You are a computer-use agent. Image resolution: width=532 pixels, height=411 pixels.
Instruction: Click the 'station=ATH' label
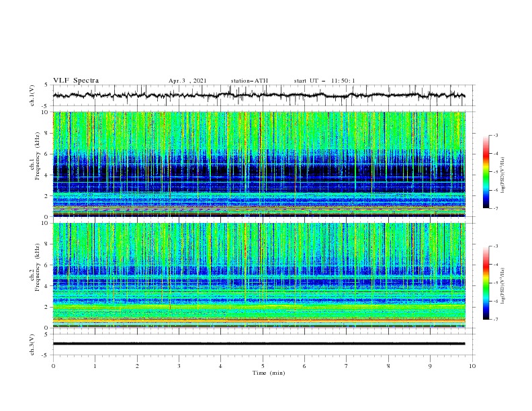click(x=249, y=81)
